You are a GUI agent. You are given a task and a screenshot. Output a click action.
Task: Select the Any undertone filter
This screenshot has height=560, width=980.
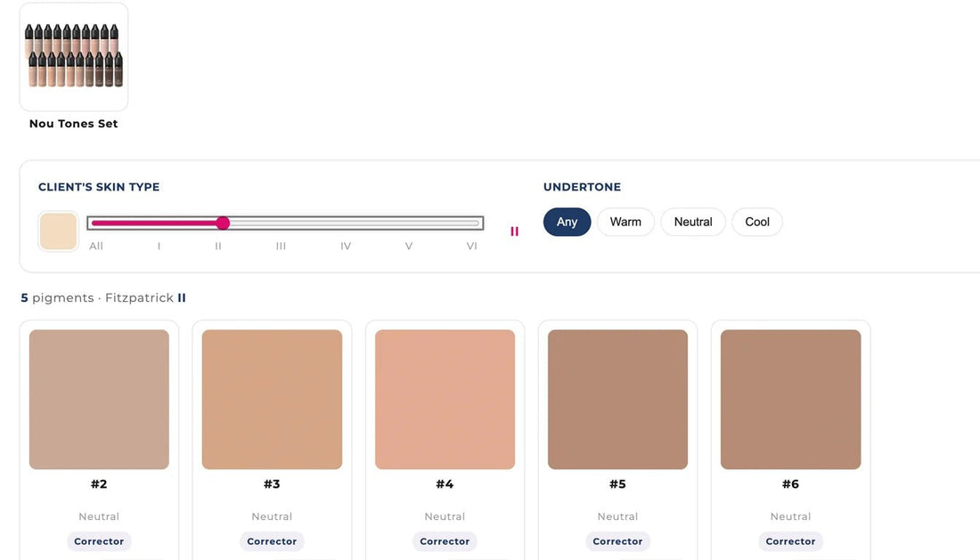(567, 222)
